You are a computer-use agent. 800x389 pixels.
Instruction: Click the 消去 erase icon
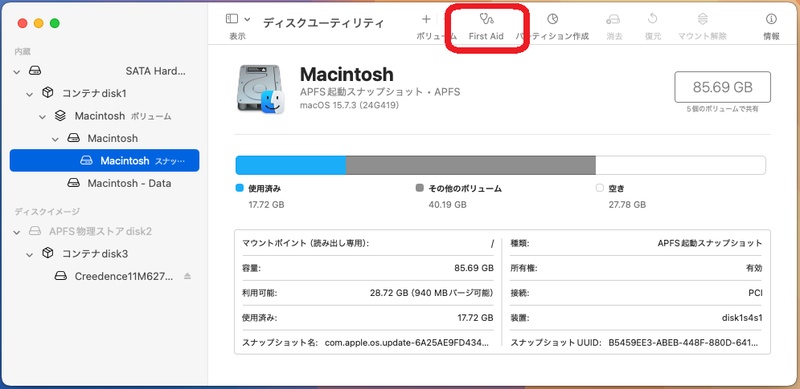click(x=613, y=19)
